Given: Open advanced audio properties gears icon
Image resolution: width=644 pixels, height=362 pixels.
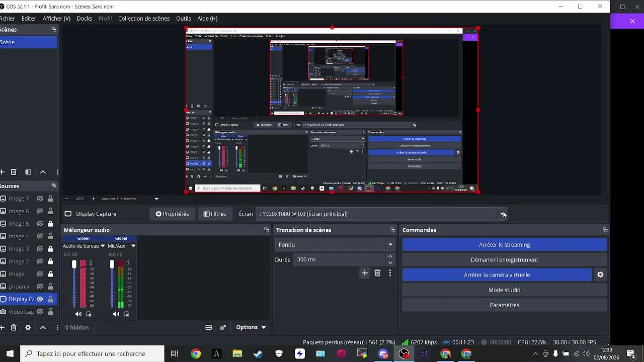Looking at the screenshot, I should pyautogui.click(x=223, y=327).
